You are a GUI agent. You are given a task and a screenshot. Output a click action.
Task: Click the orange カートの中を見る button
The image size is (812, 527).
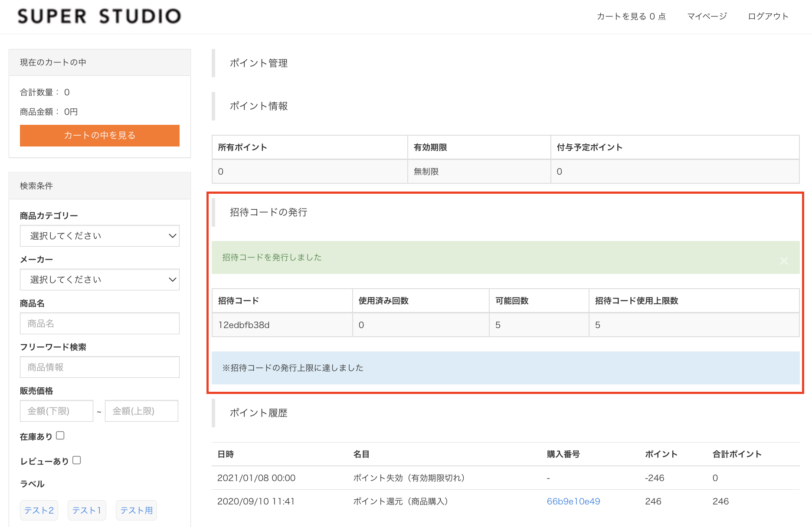pos(100,136)
